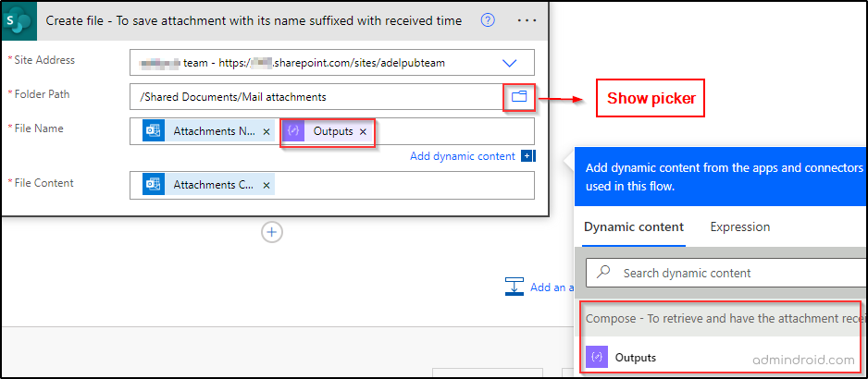Open the ellipsis more options menu
The height and width of the screenshot is (379, 868).
point(527,20)
